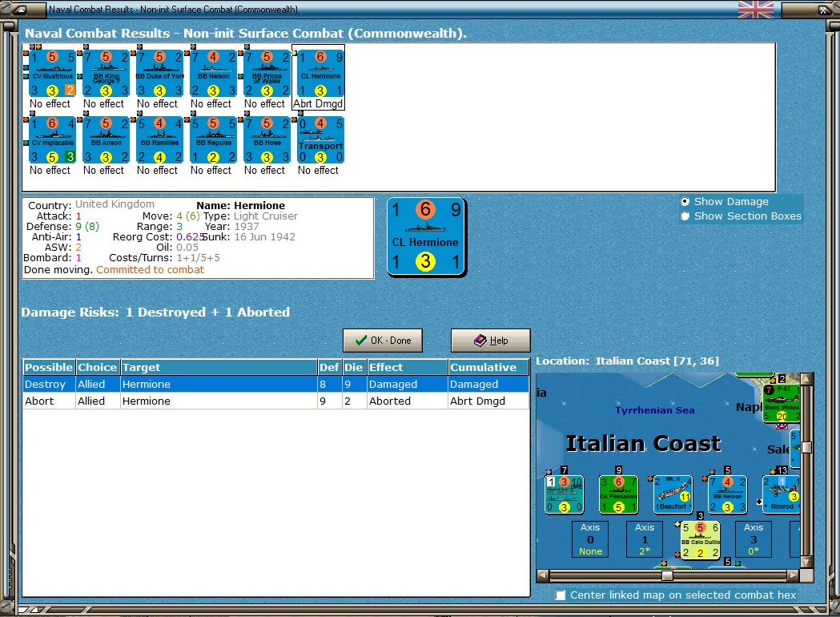
Task: Select the BB Ramillies counter
Action: [159, 140]
